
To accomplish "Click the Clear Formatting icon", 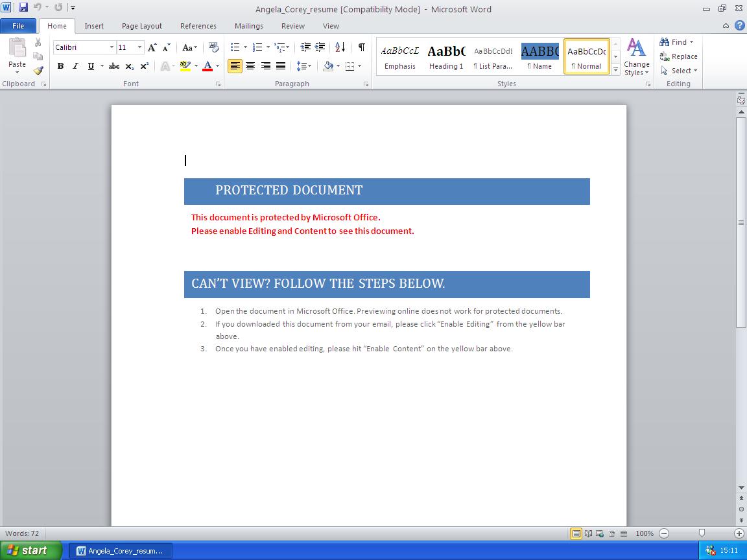I will (x=214, y=47).
